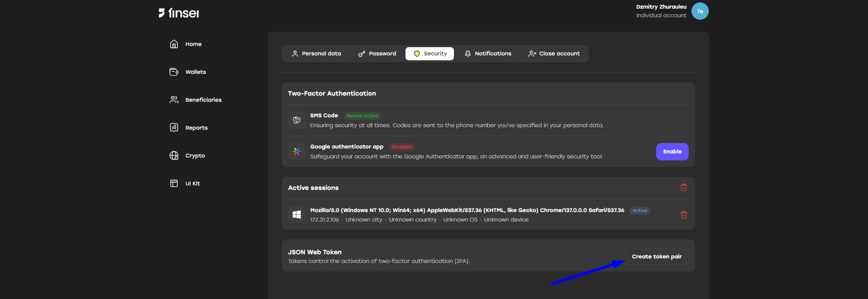Click the SMS Code shield icon
The width and height of the screenshot is (868, 299).
(x=297, y=120)
